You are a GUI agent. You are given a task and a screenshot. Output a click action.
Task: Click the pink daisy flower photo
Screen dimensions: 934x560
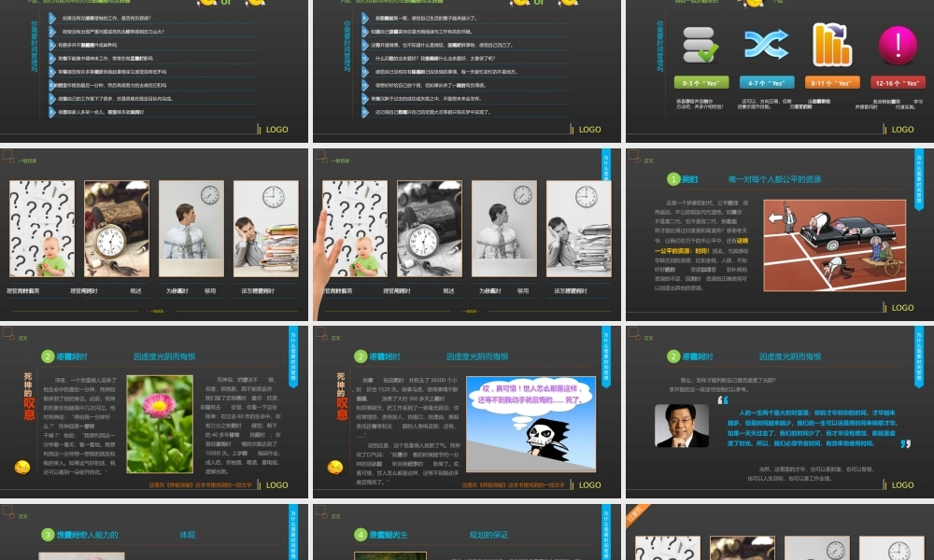coord(160,424)
